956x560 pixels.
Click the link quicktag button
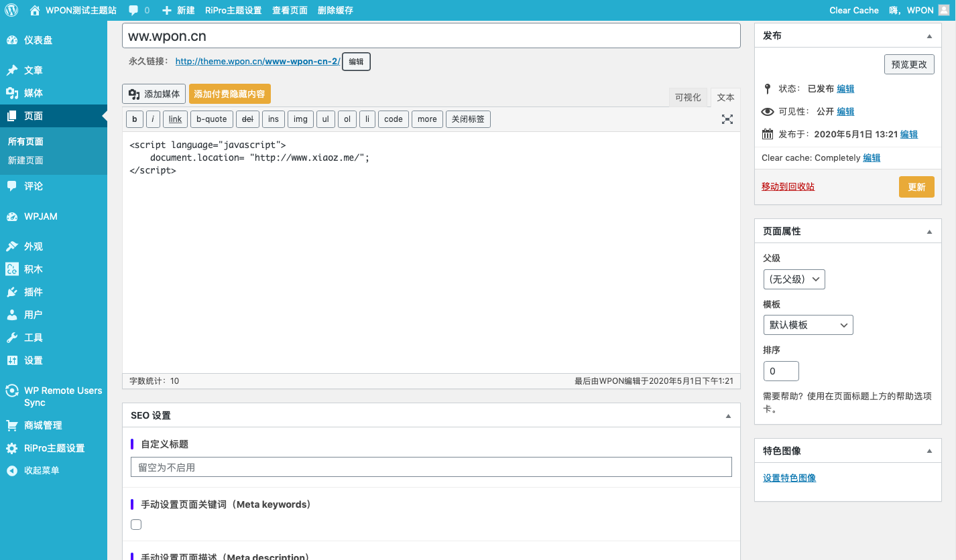175,119
